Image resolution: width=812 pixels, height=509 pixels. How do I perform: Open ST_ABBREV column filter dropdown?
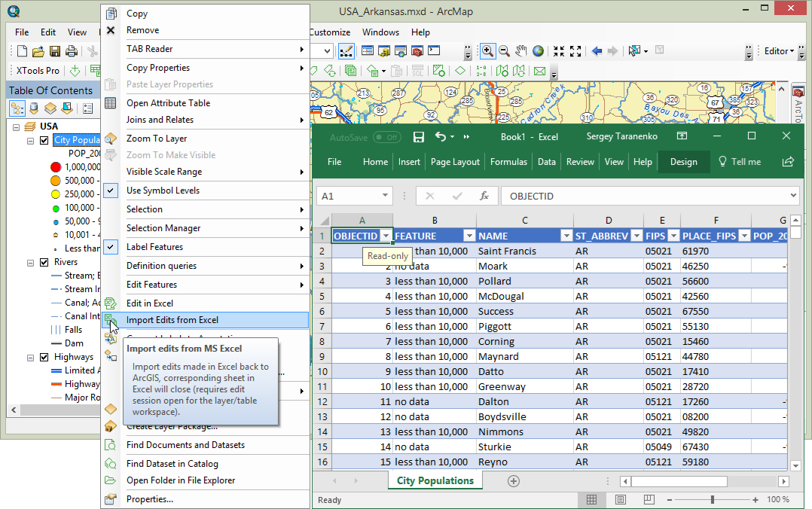coord(636,236)
